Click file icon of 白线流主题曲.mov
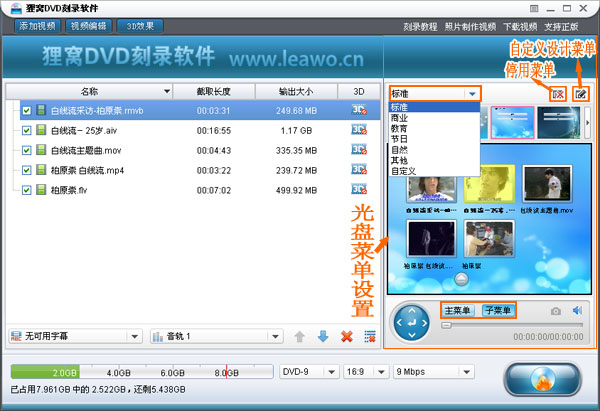The height and width of the screenshot is (411, 600). click(41, 150)
